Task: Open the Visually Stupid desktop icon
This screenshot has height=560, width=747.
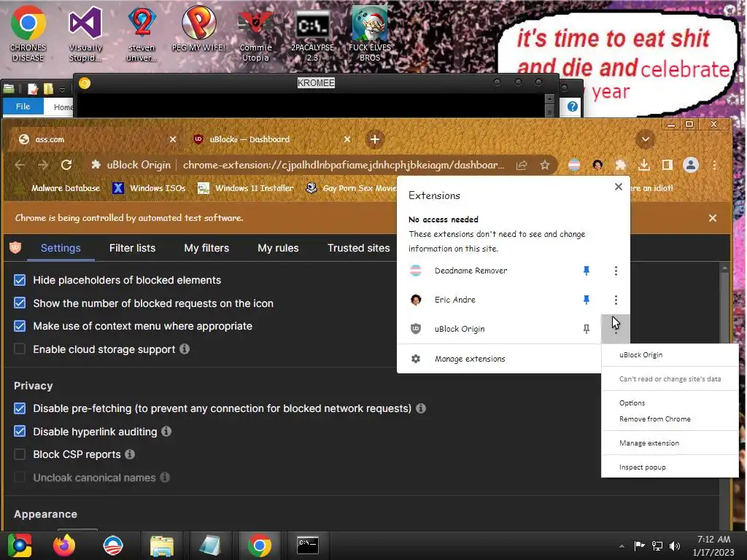Action: pyautogui.click(x=85, y=34)
